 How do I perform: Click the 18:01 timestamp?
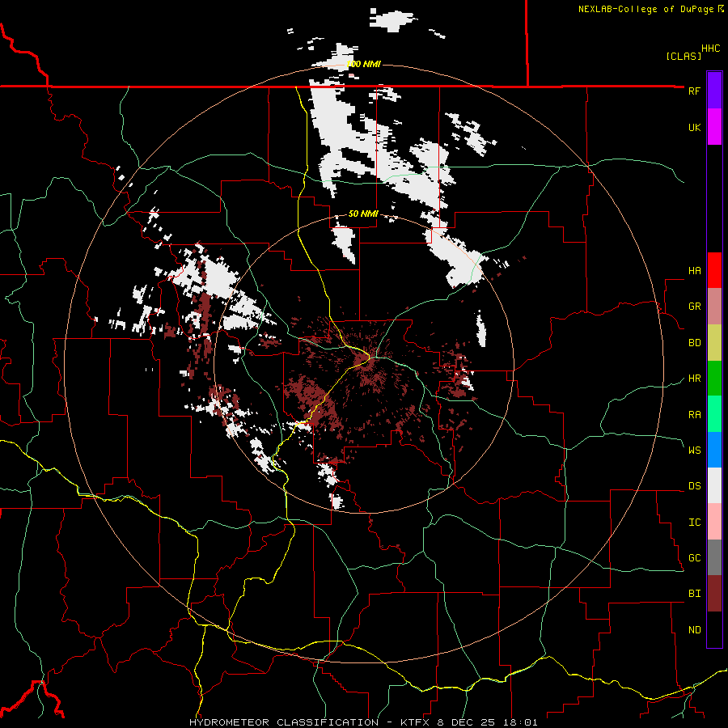(x=519, y=722)
